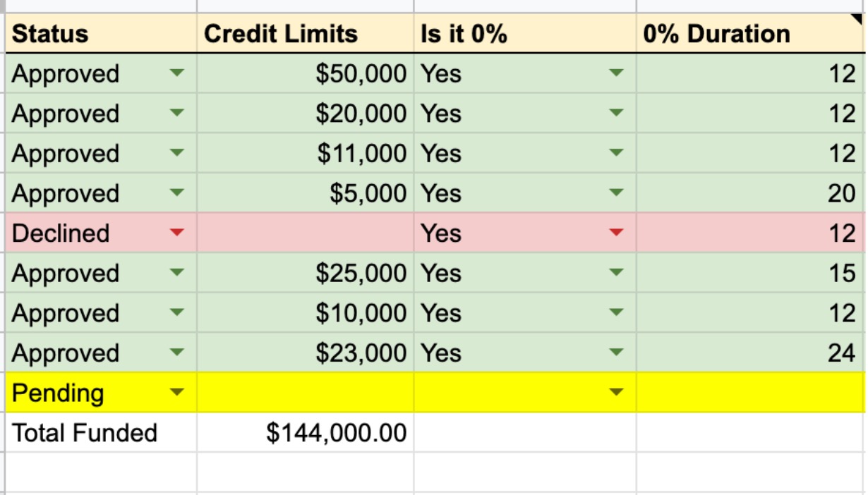
Task: Click the duration cell showing 24
Action: tap(749, 353)
